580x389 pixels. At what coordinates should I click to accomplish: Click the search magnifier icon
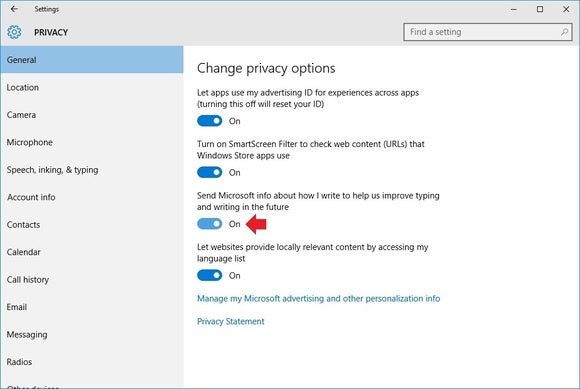564,32
